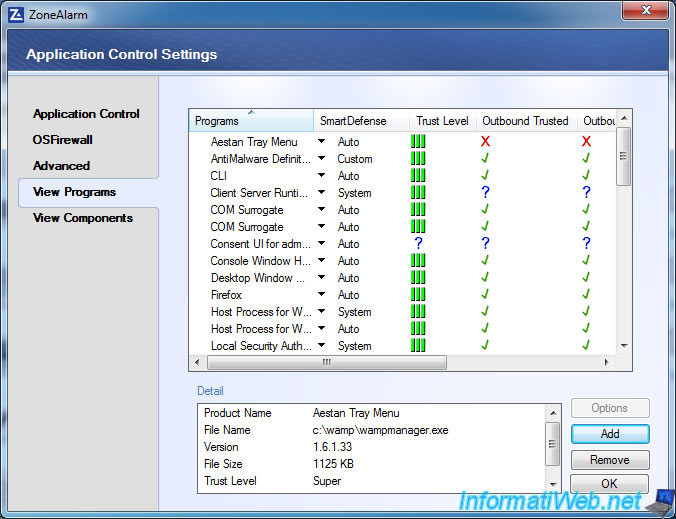Click the Remove button
Image resolution: width=676 pixels, height=519 pixels.
610,460
